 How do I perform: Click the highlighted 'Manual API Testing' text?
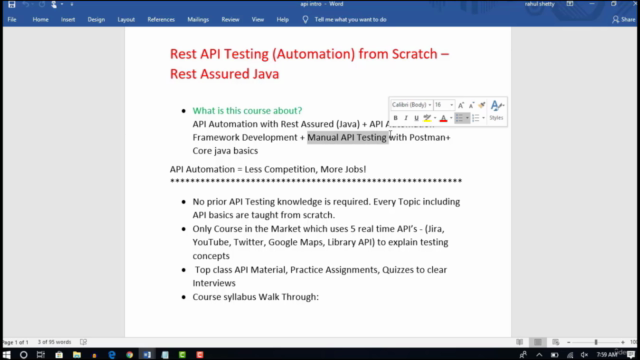pyautogui.click(x=347, y=137)
